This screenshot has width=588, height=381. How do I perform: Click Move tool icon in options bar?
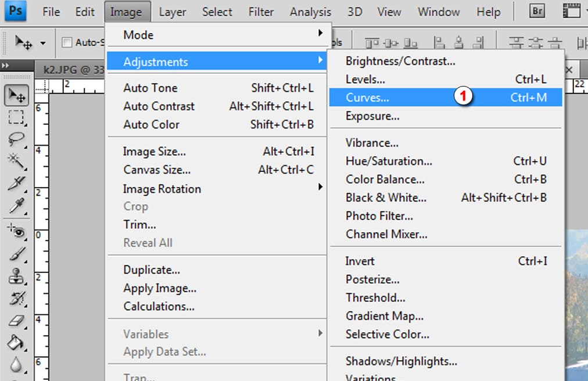click(x=23, y=43)
